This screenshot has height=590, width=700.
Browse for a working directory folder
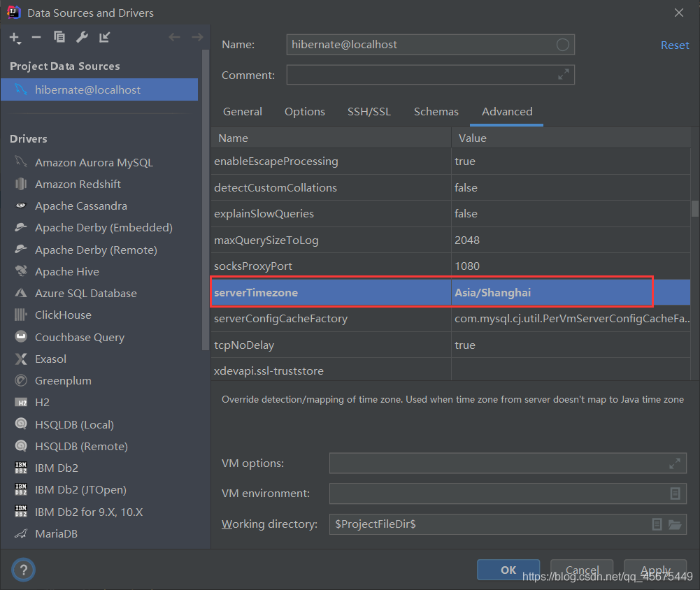pyautogui.click(x=674, y=524)
